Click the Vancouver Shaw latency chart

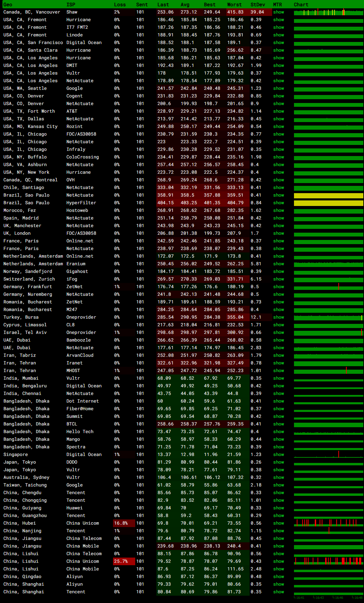click(328, 12)
